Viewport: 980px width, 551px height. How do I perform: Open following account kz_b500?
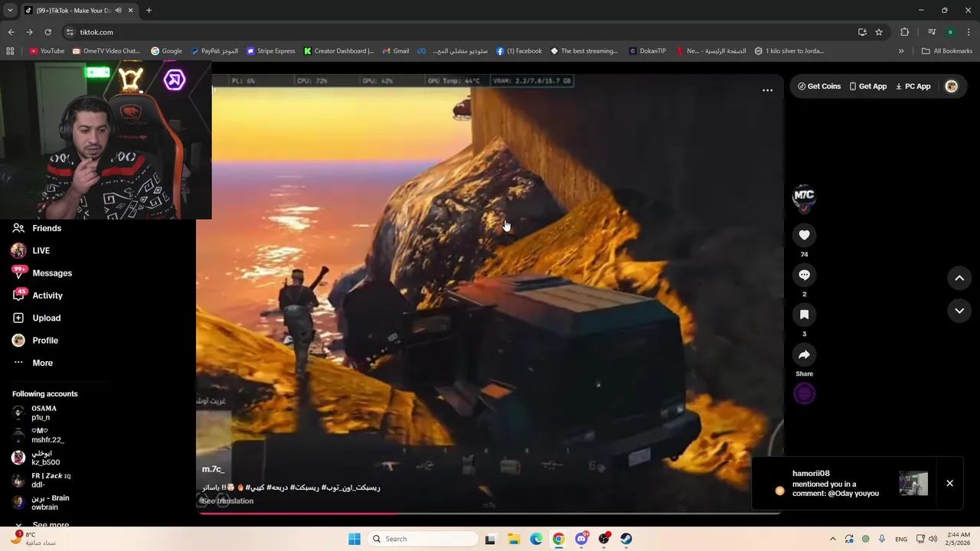pyautogui.click(x=46, y=458)
